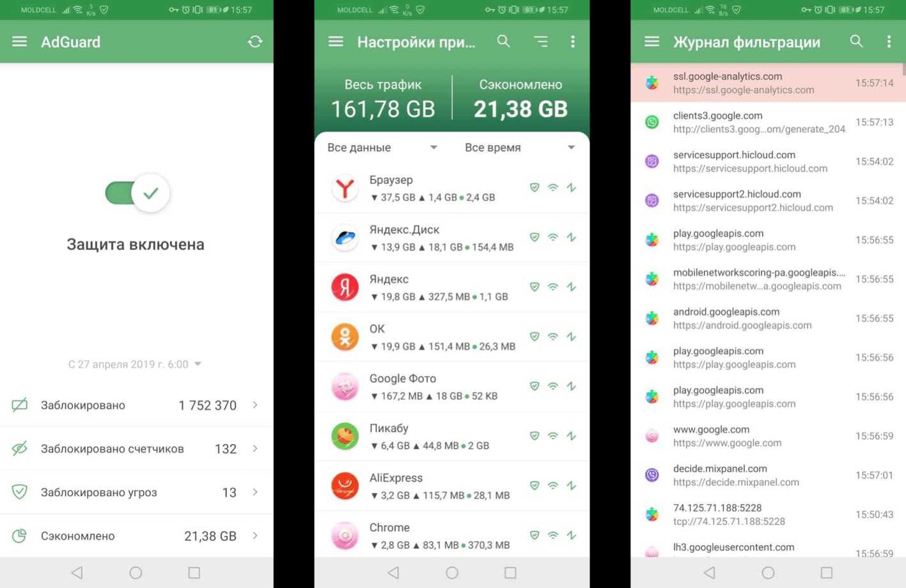Select the Яндекс app icon
Image resolution: width=906 pixels, height=588 pixels.
click(345, 287)
